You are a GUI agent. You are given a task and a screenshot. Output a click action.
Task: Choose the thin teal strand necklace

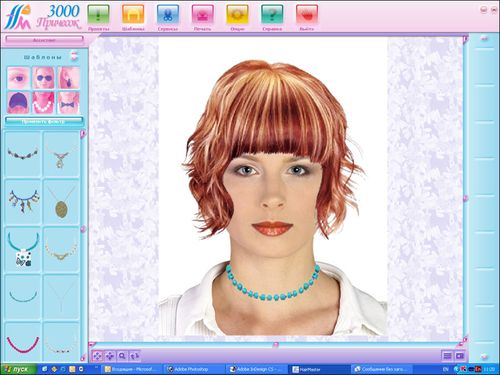point(23,297)
